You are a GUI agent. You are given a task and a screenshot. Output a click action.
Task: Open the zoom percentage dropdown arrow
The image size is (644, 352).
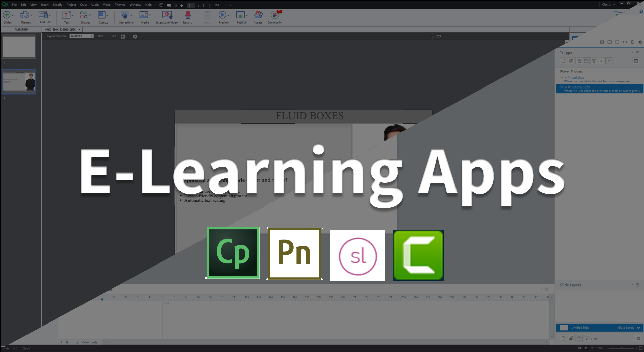coord(230,5)
